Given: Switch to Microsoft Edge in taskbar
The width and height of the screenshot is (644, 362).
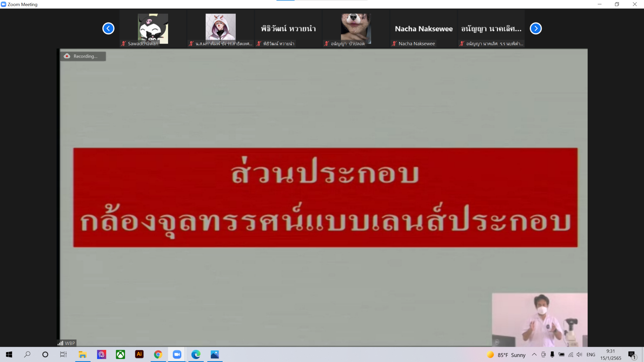Looking at the screenshot, I should [196, 355].
